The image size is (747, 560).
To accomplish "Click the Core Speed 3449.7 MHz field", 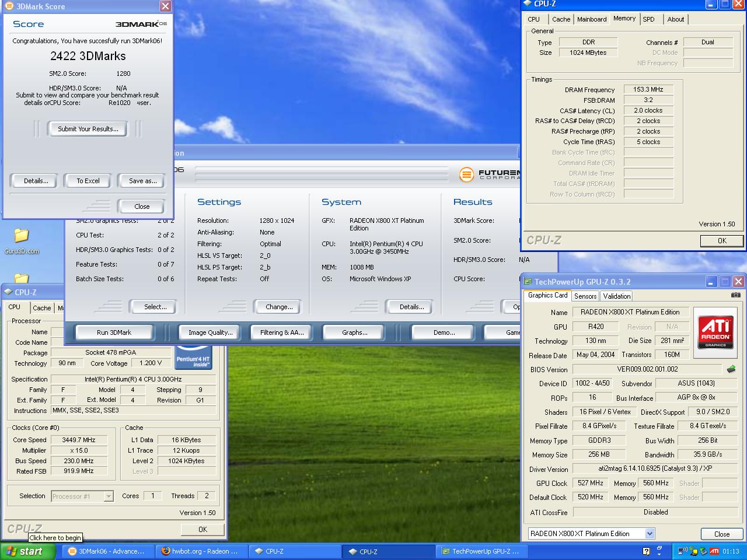I will pyautogui.click(x=79, y=440).
